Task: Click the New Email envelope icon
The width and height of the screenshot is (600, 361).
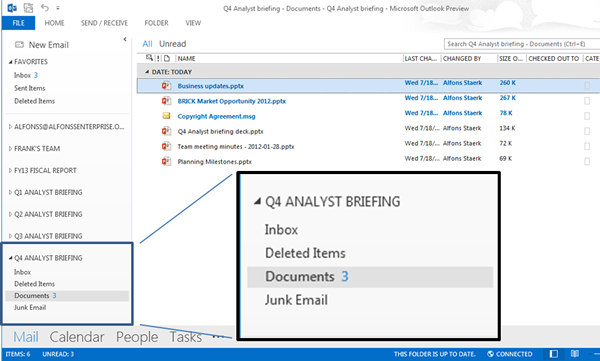Action: [x=19, y=45]
